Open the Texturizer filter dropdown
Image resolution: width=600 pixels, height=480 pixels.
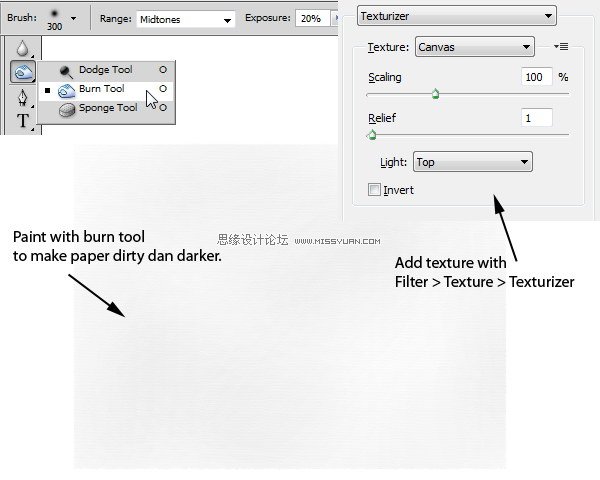coord(456,16)
